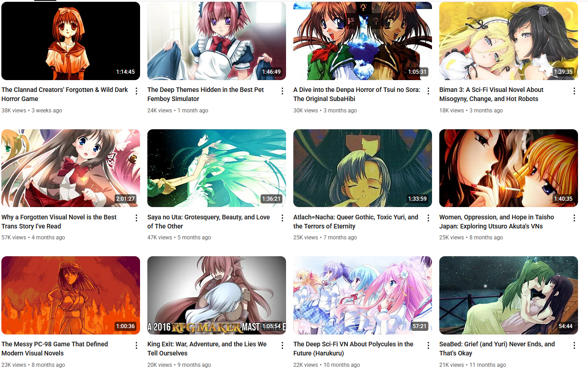Click the SeaBed: Grief (and Yuri) Never Ends title
The width and height of the screenshot is (588, 375).
tap(497, 349)
